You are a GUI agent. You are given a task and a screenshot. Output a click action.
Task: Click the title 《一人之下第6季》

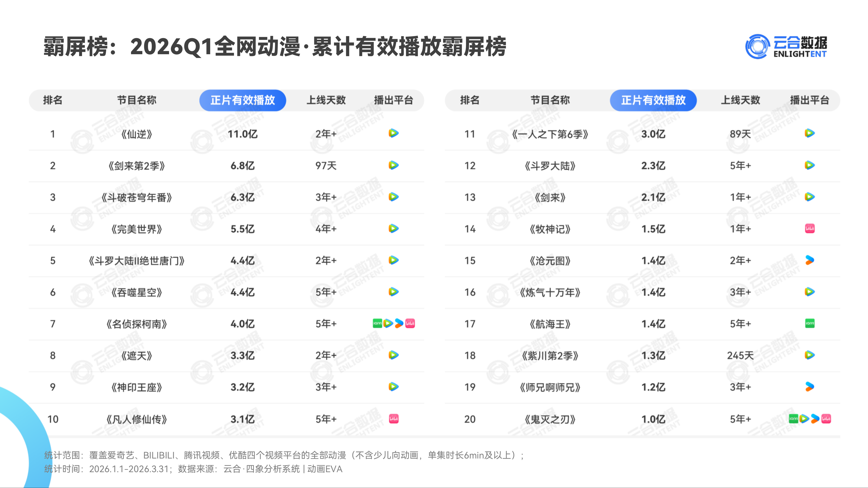[550, 134]
